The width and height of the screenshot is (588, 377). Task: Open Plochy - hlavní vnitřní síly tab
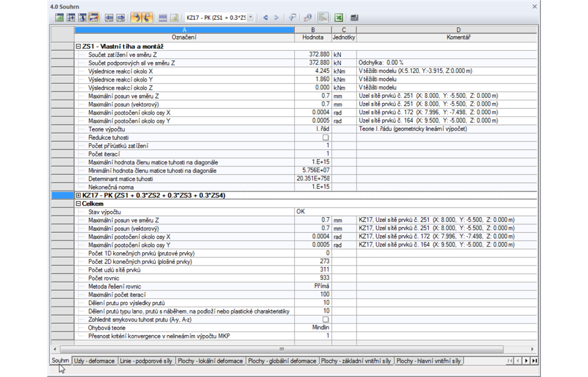428,361
